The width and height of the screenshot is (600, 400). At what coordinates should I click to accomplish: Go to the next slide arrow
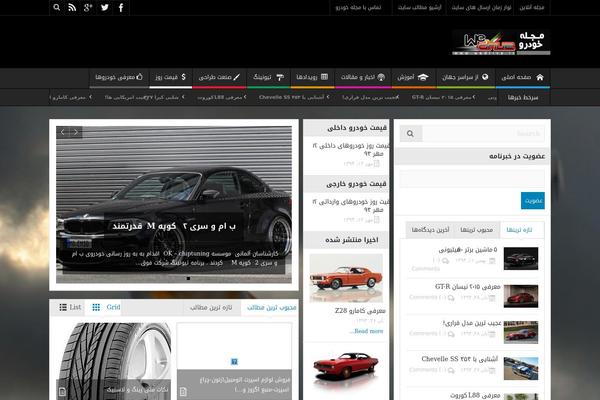[x=76, y=131]
